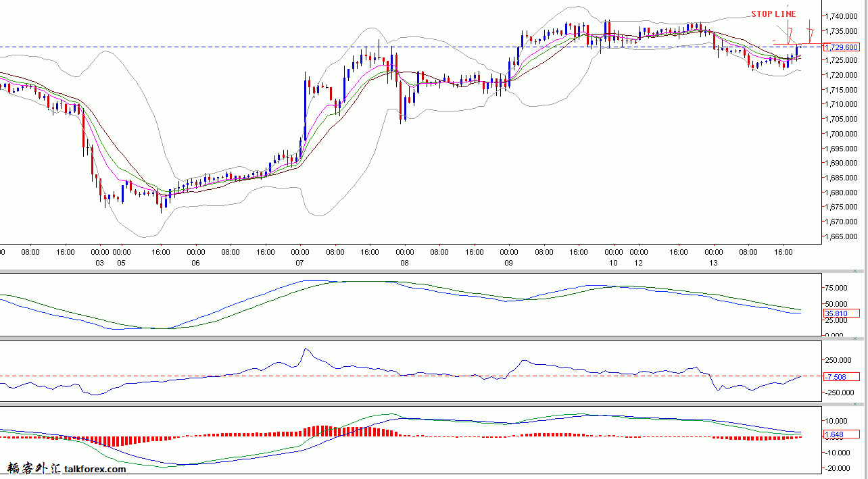Image resolution: width=868 pixels, height=479 pixels.
Task: Click the 07 date label on time axis
Action: (299, 263)
